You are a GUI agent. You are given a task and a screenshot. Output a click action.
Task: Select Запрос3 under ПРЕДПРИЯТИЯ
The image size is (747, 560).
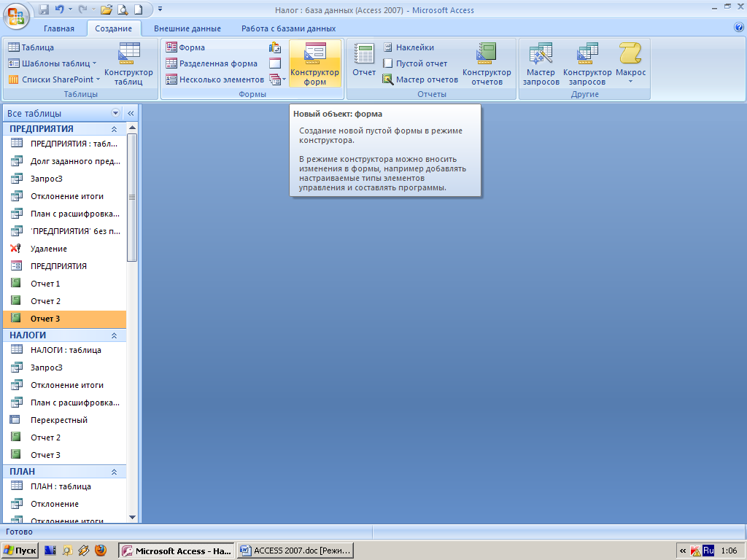64,179
